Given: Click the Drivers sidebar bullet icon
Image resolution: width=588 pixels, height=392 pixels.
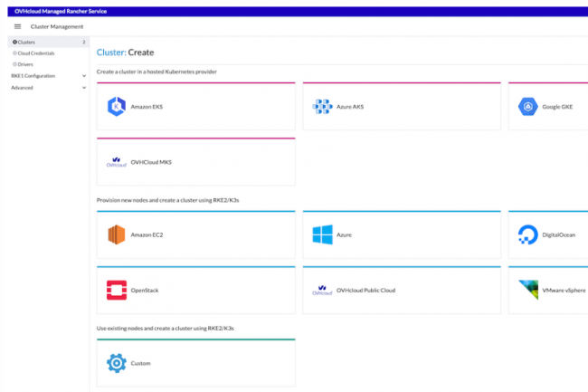Looking at the screenshot, I should pos(14,64).
